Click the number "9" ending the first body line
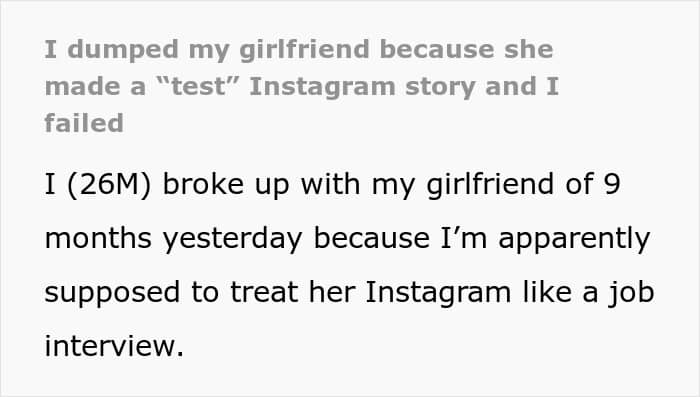Viewport: 700px width, 397px height. 612,184
